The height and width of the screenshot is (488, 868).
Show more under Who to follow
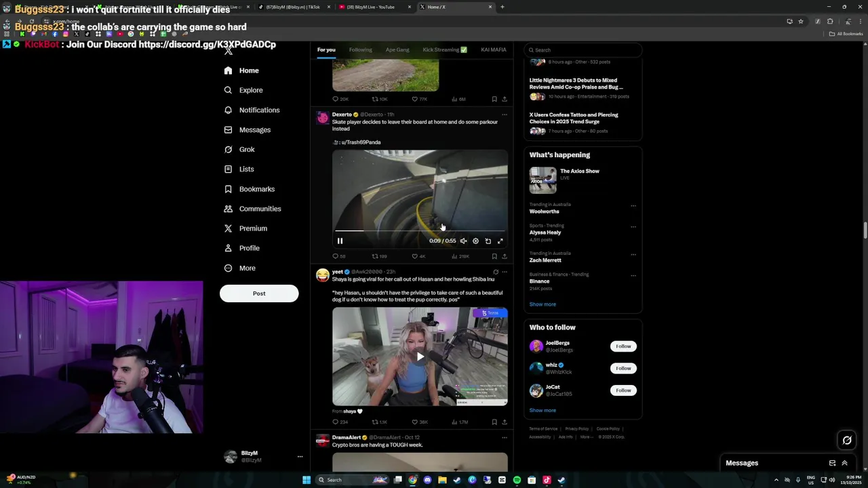click(542, 410)
